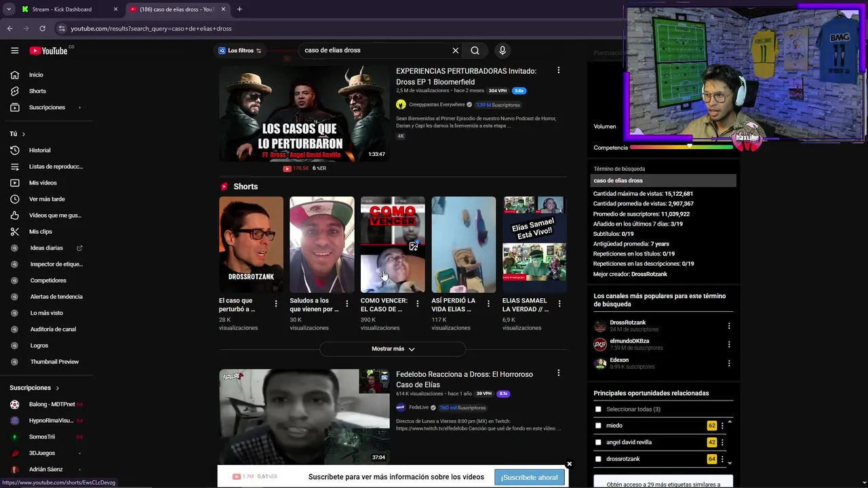Open Lo más visto tool

[x=46, y=313]
